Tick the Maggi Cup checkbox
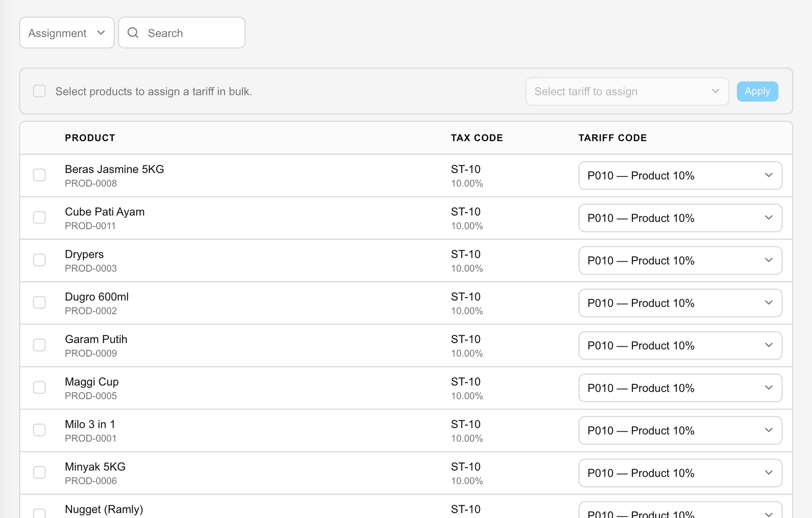This screenshot has height=518, width=812. point(39,387)
